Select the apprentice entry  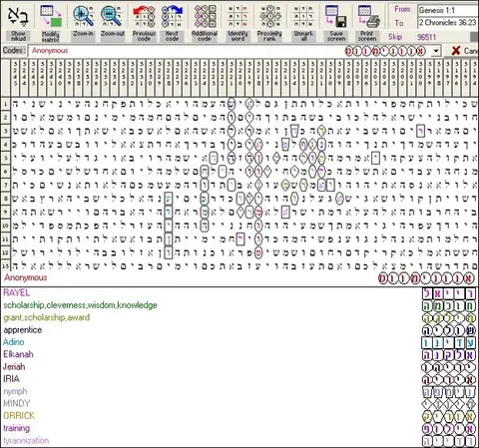(x=23, y=330)
